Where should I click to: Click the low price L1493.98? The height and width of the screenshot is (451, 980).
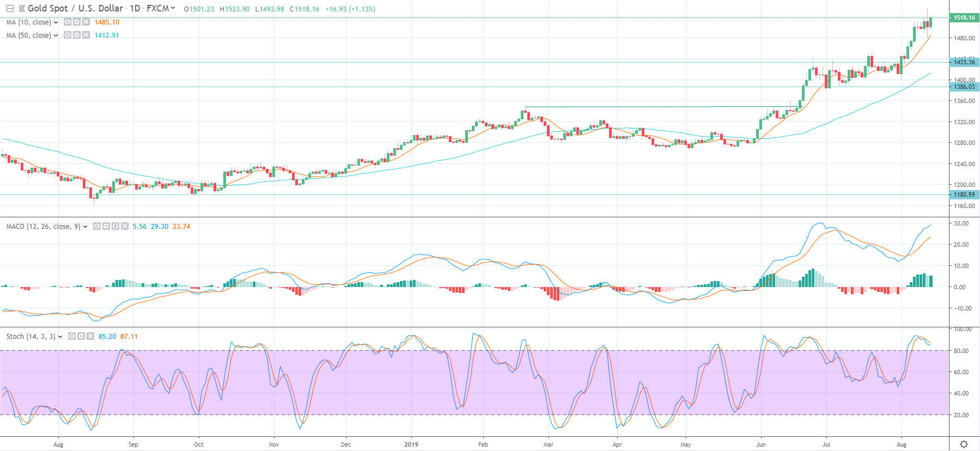point(270,9)
